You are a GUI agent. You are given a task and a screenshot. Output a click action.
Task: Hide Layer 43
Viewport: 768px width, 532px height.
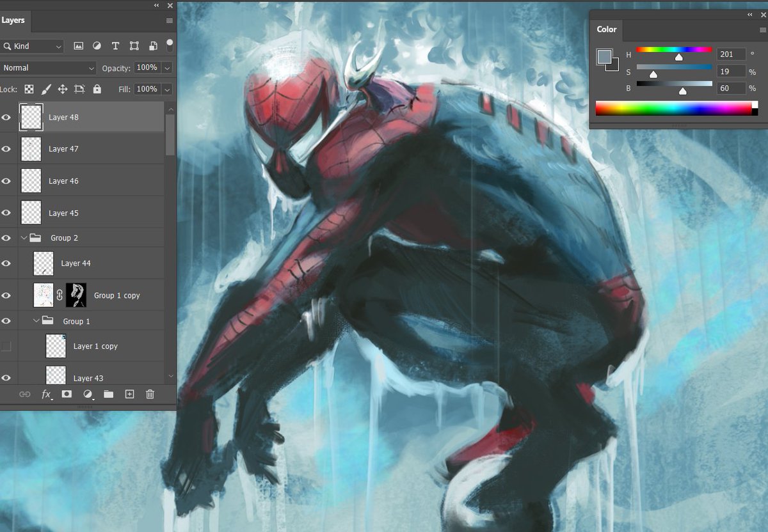tap(6, 378)
